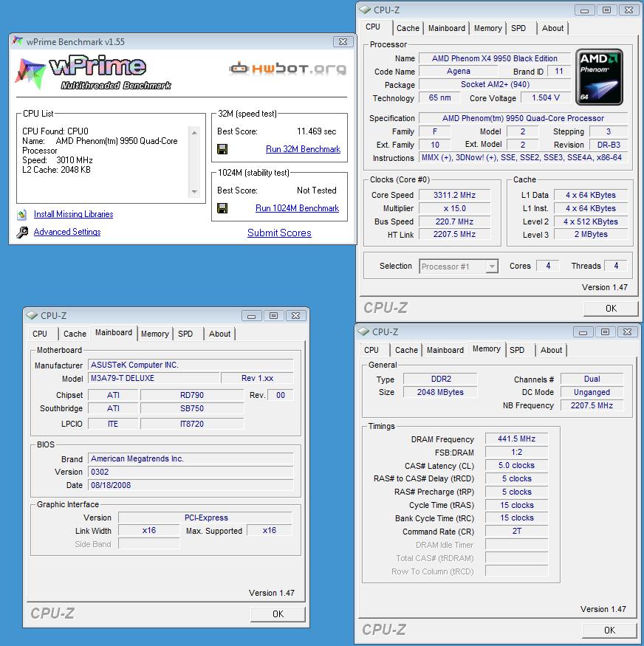Select Memory tab in Mainboard CPU-Z window
Viewport: 644px width, 646px height.
coord(155,334)
